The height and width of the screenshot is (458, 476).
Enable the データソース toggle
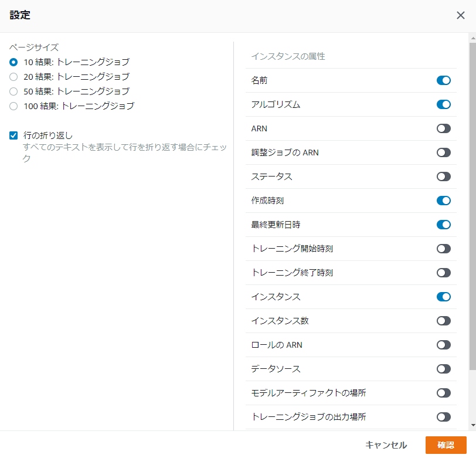tap(444, 369)
